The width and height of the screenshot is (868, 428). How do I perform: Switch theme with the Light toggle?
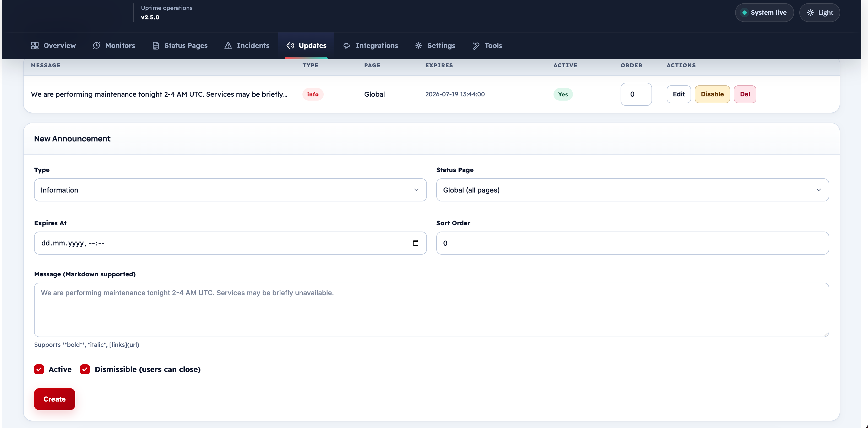tap(820, 13)
